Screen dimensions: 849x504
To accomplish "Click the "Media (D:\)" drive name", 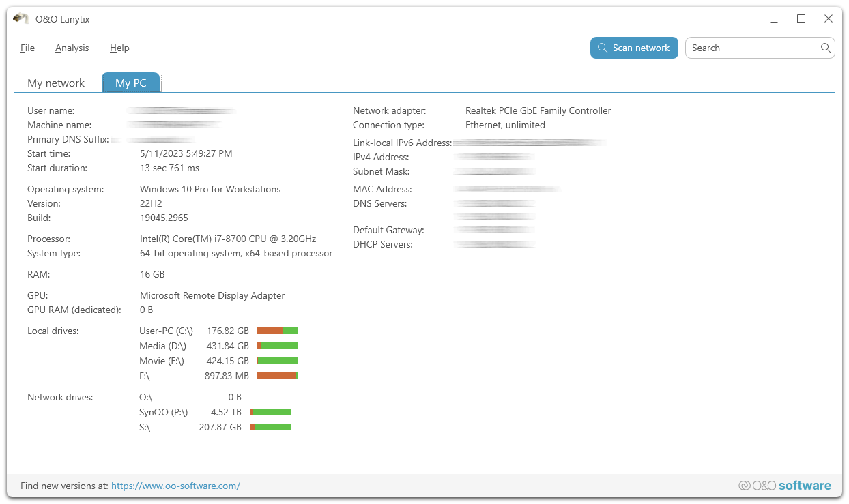I will [x=162, y=346].
